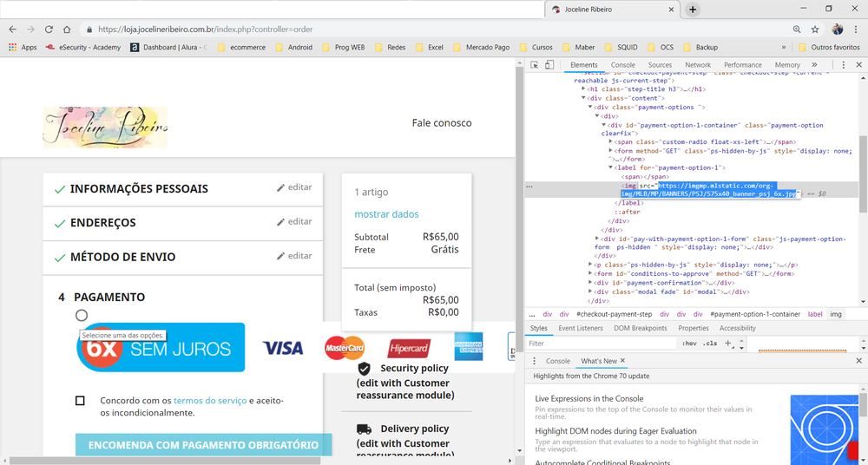Open the Event Listeners pane tab

(x=581, y=328)
